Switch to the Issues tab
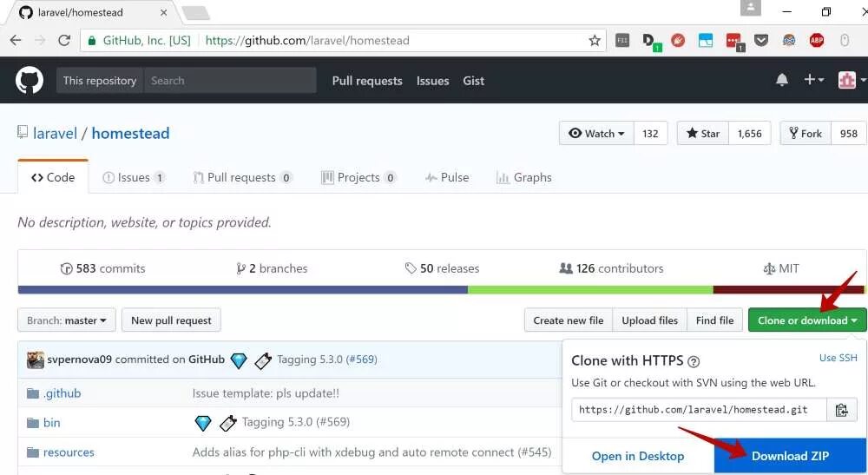 tap(133, 177)
